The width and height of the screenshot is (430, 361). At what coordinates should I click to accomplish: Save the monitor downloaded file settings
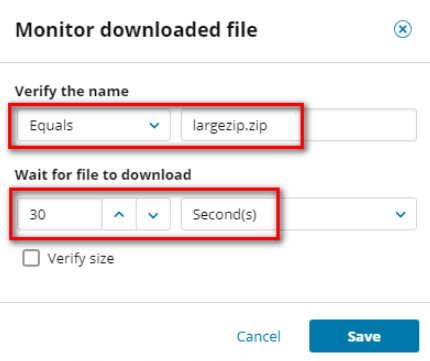tap(364, 336)
